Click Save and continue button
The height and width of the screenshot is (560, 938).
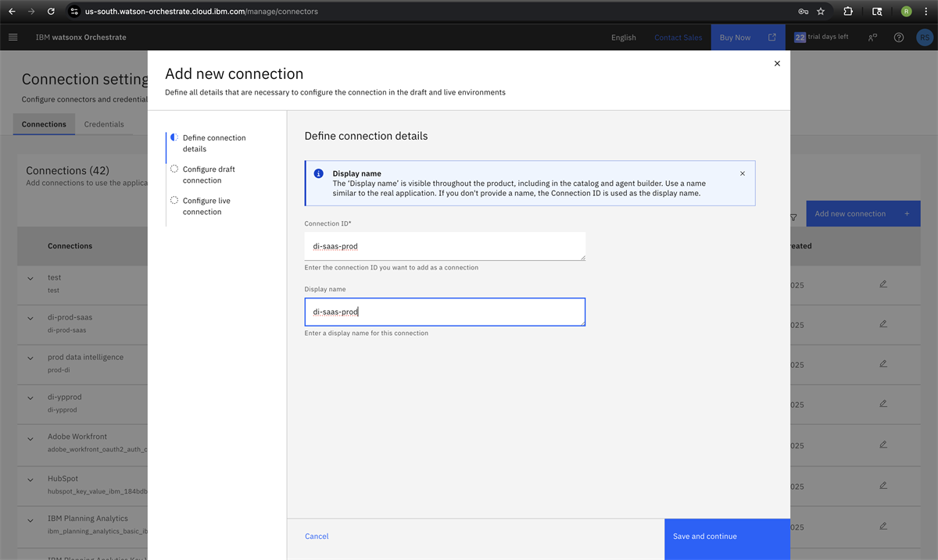[x=727, y=539]
